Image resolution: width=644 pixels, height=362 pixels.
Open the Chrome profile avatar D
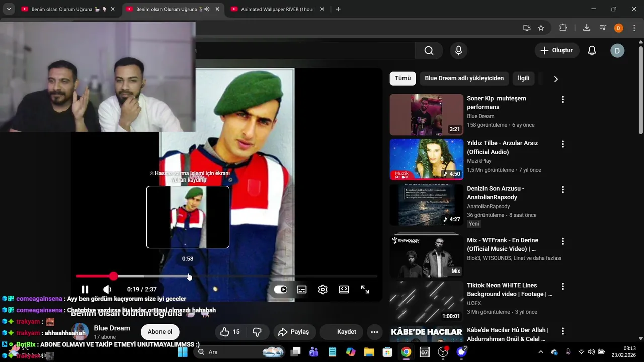coord(619,28)
